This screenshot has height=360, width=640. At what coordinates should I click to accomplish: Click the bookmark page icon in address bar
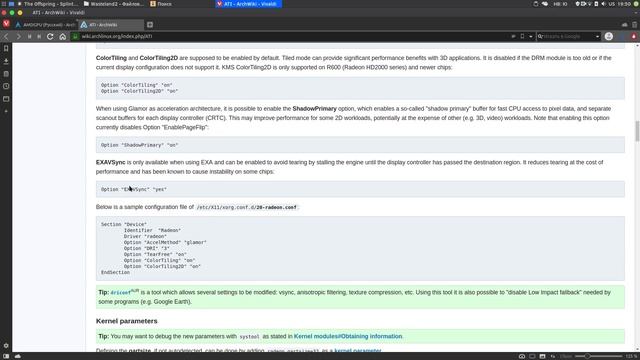[x=522, y=36]
